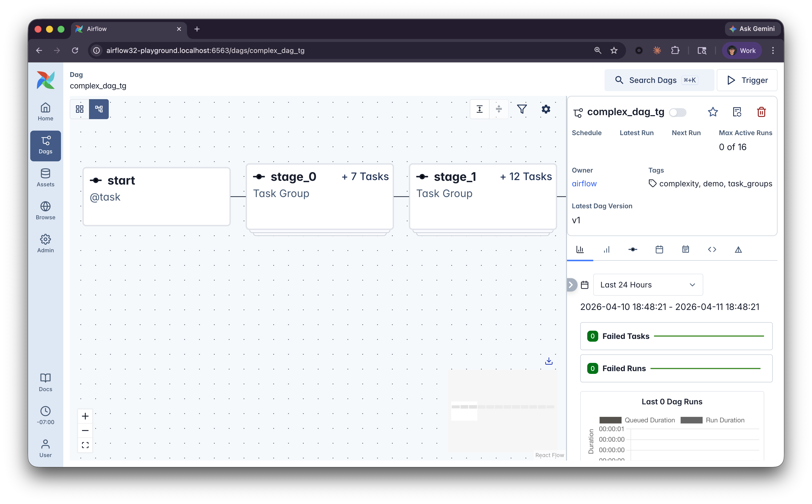812x504 pixels.
Task: Open browser zoom magnifier icon
Action: point(597,50)
